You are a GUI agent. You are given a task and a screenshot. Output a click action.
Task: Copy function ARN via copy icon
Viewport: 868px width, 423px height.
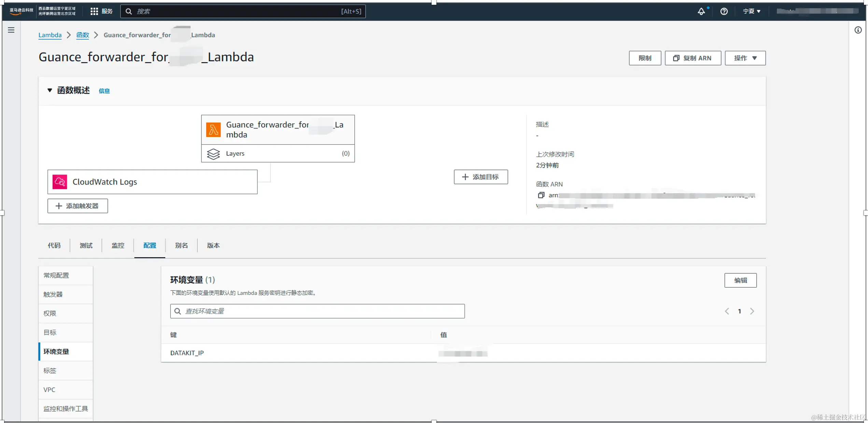point(541,195)
